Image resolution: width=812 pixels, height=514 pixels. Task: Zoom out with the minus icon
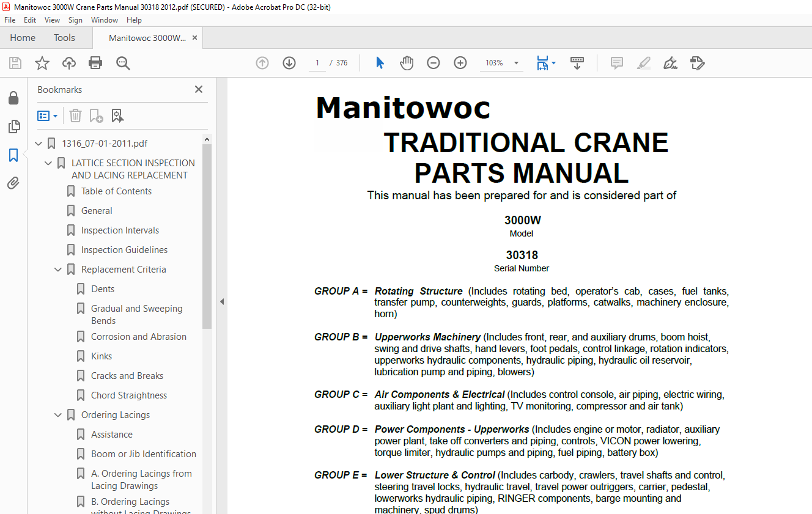pos(434,63)
